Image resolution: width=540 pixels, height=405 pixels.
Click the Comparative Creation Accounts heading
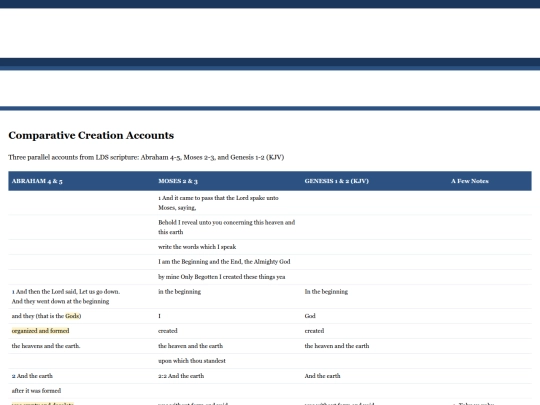91,135
